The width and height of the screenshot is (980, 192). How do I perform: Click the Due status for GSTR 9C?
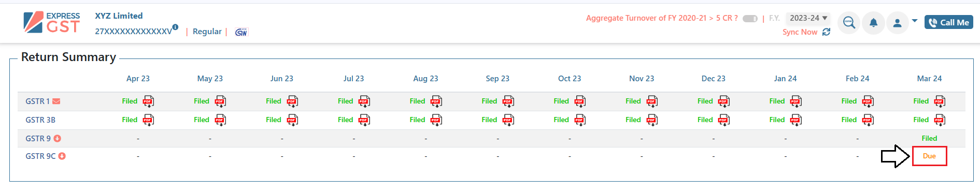pyautogui.click(x=929, y=156)
